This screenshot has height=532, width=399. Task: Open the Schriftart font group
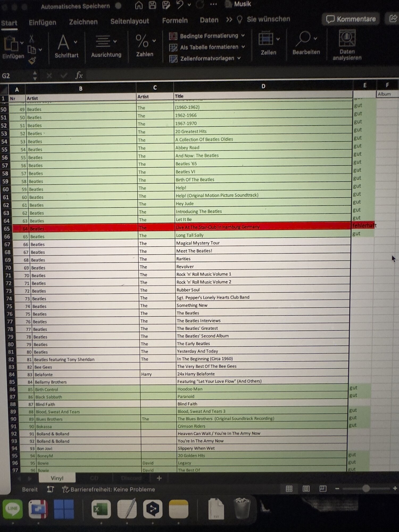tap(66, 46)
